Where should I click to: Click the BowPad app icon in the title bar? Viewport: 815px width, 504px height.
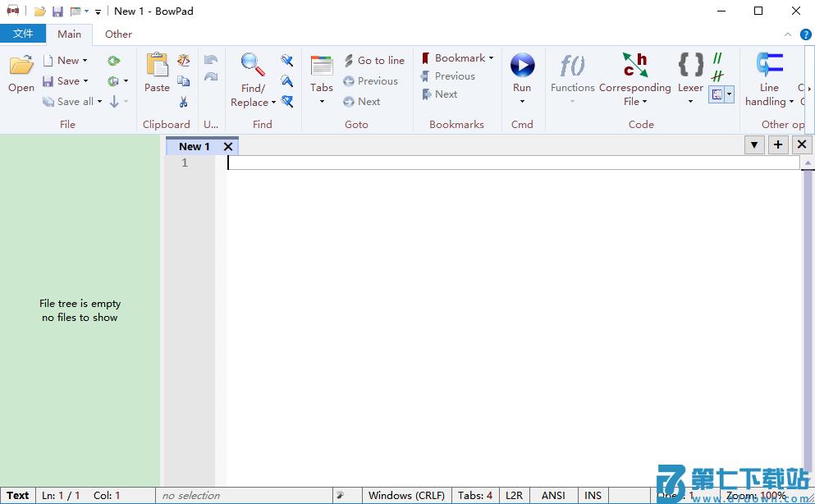pos(12,11)
